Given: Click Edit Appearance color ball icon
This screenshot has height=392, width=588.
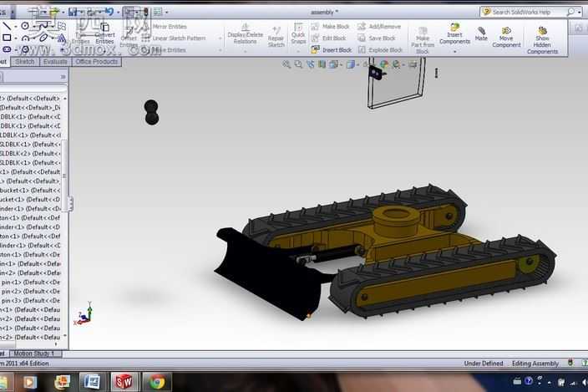Looking at the screenshot, I should pos(384,65).
